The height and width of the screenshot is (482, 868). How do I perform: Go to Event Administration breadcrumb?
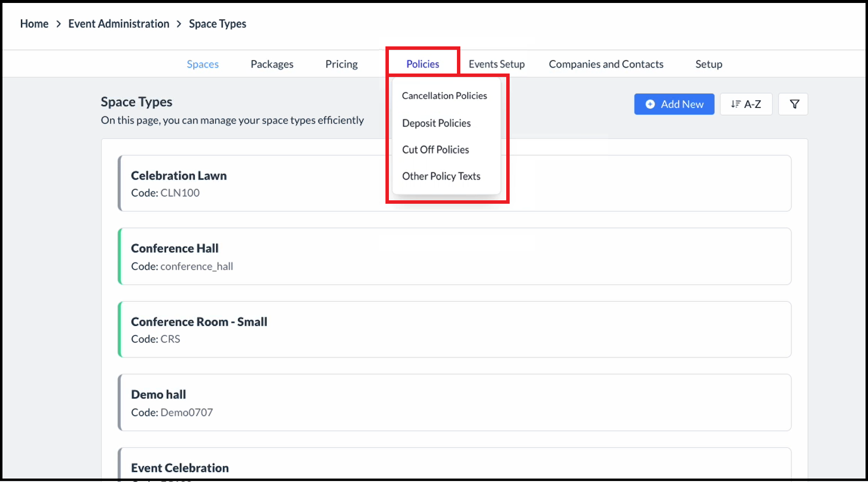[118, 24]
